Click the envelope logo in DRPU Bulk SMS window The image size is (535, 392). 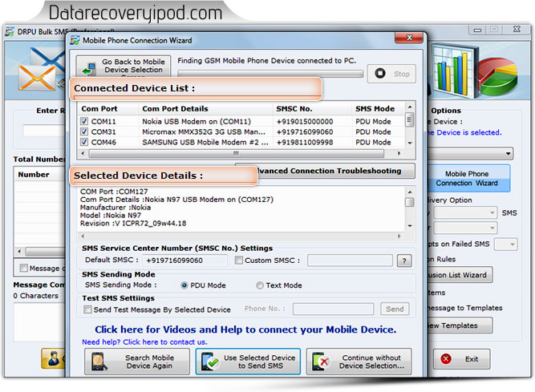(x=37, y=78)
